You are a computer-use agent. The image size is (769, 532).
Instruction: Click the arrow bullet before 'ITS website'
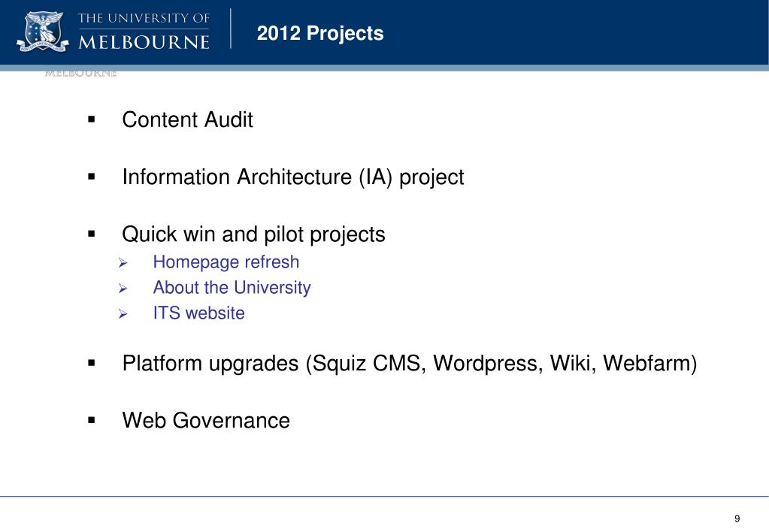tap(123, 314)
